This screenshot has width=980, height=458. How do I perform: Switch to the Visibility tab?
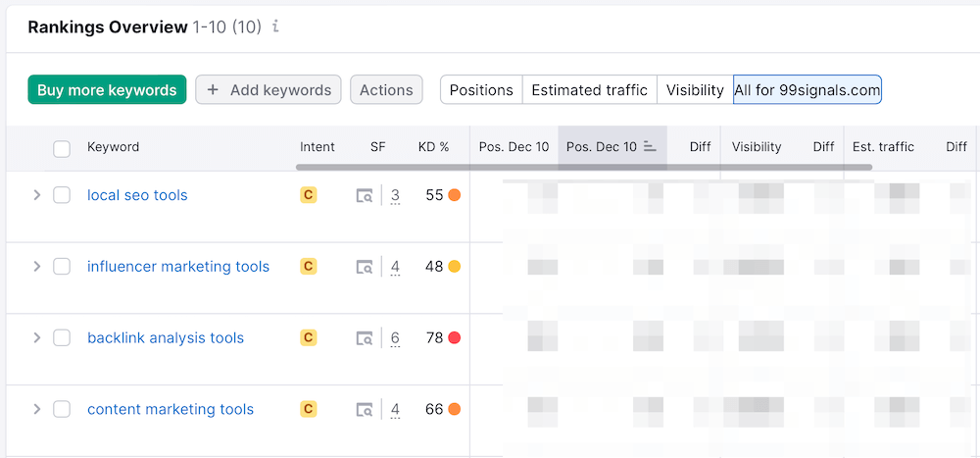695,90
